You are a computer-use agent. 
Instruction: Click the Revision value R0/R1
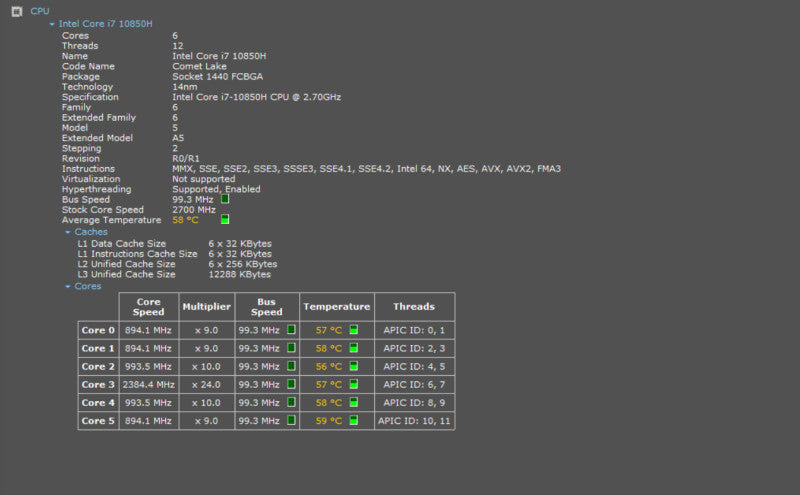[186, 159]
